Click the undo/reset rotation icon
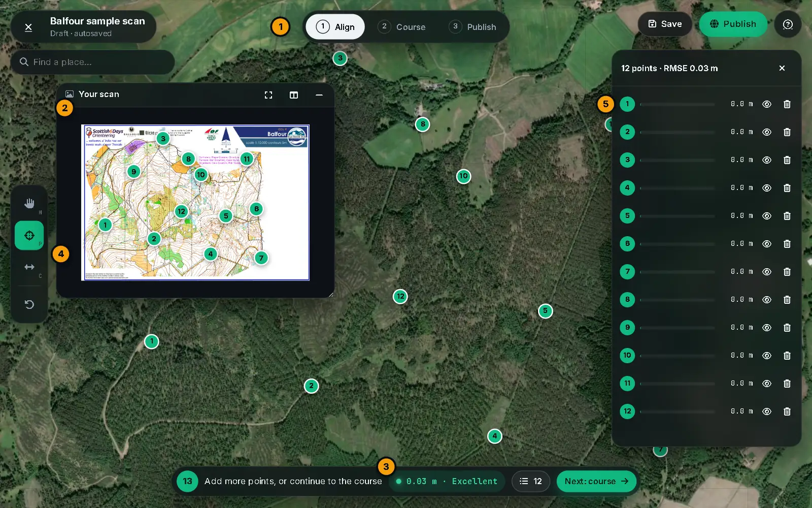This screenshot has height=508, width=812. click(x=29, y=304)
